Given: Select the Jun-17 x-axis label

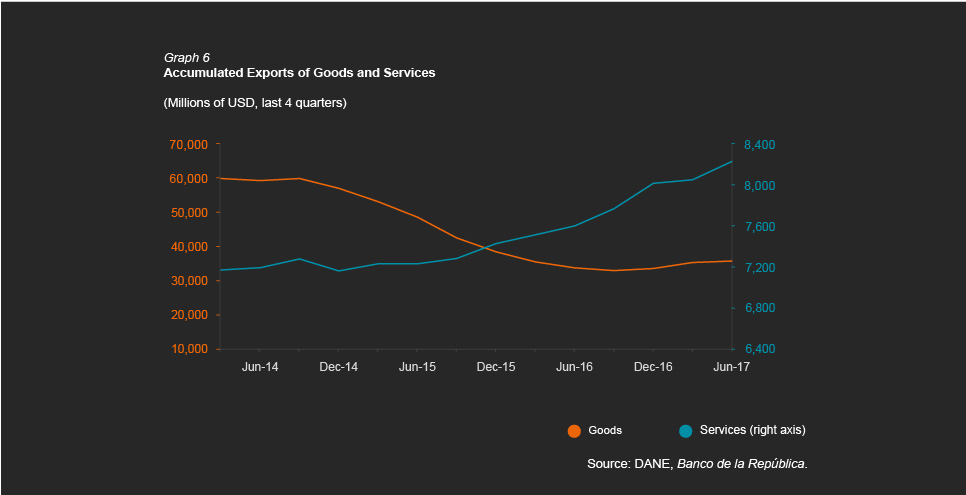Looking at the screenshot, I should 731,367.
